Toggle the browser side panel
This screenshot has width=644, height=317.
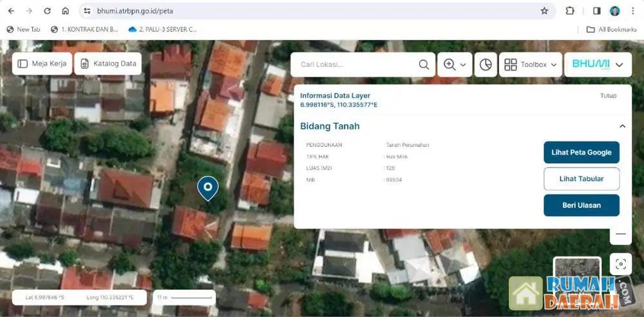click(x=596, y=11)
